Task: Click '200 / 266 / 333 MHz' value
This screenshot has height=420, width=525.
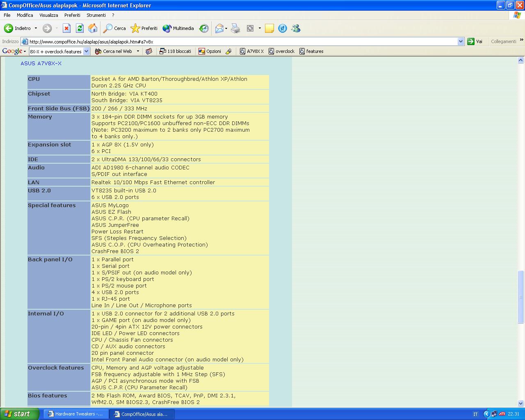Action: pos(119,109)
